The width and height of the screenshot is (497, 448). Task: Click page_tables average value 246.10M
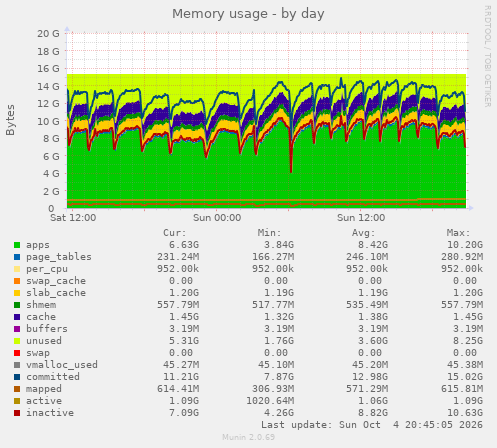[367, 257]
